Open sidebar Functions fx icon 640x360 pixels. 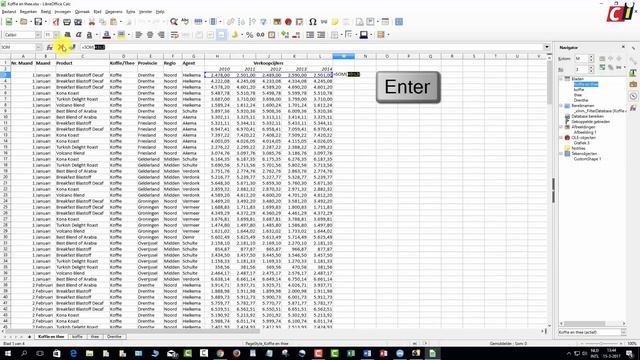point(633,108)
